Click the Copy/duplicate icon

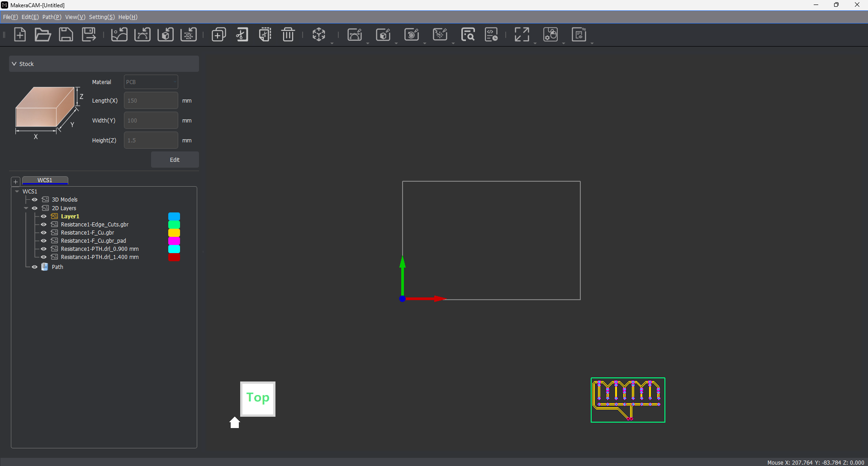tap(219, 34)
